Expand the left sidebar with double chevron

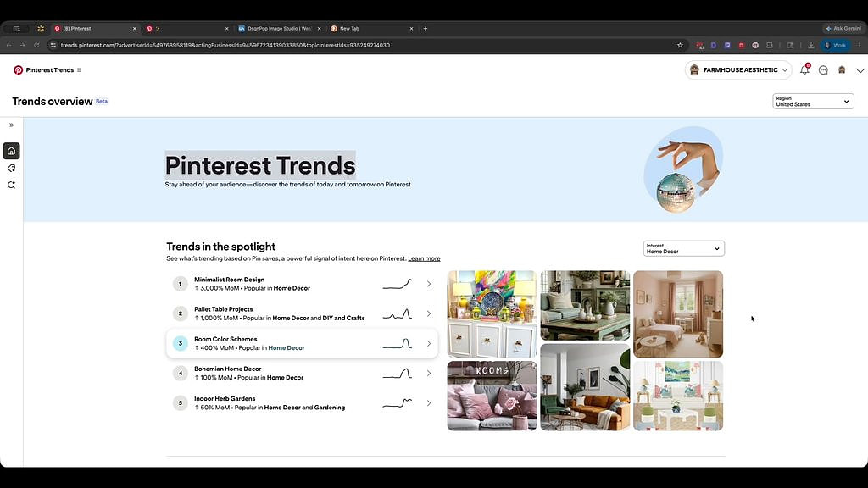pyautogui.click(x=12, y=125)
